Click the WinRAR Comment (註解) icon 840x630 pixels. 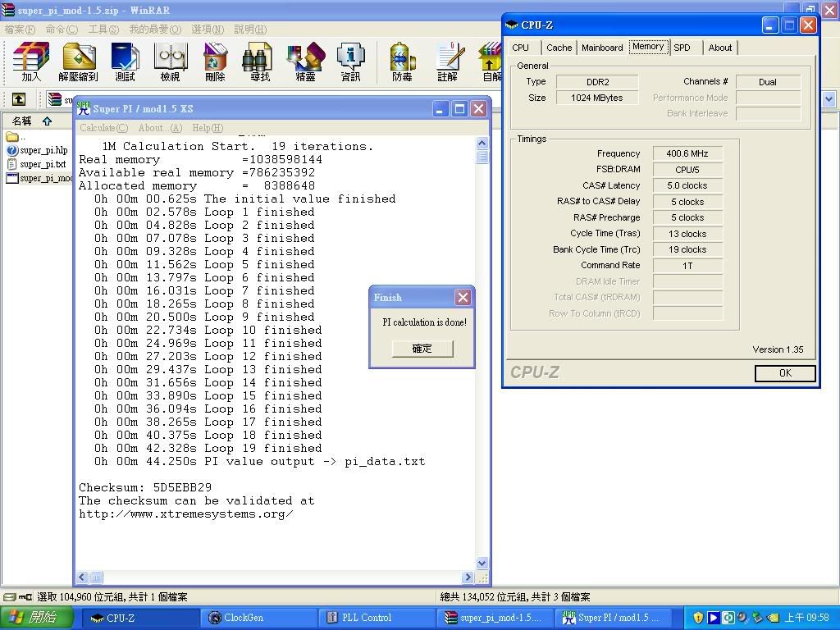click(447, 62)
